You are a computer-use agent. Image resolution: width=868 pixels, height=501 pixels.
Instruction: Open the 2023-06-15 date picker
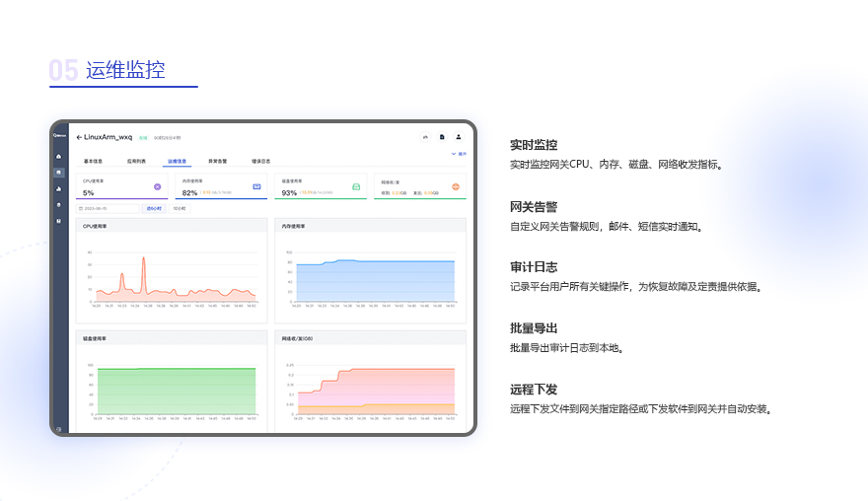tap(108, 209)
